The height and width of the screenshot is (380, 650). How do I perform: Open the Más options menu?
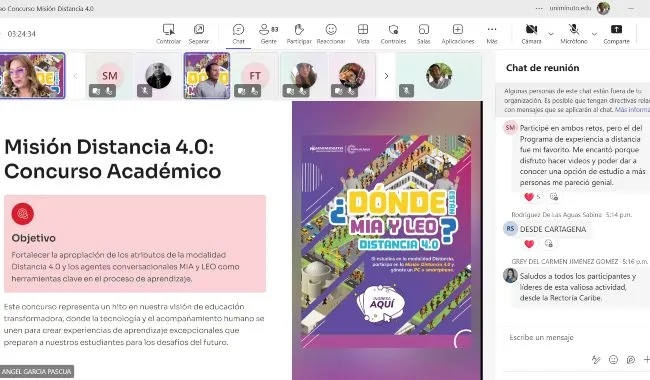pyautogui.click(x=492, y=34)
